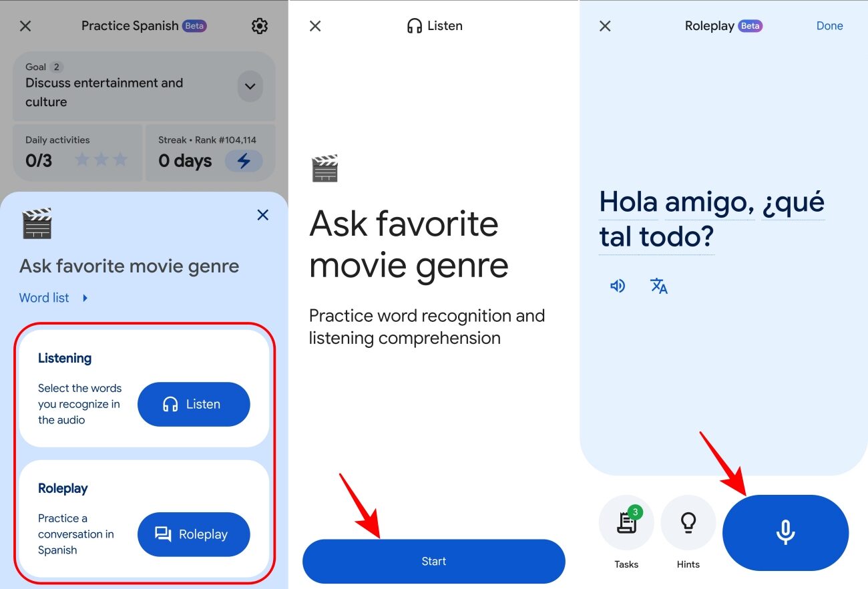Screen dimensions: 868x589
Task: Tap the lightning streak icon
Action: (x=243, y=160)
